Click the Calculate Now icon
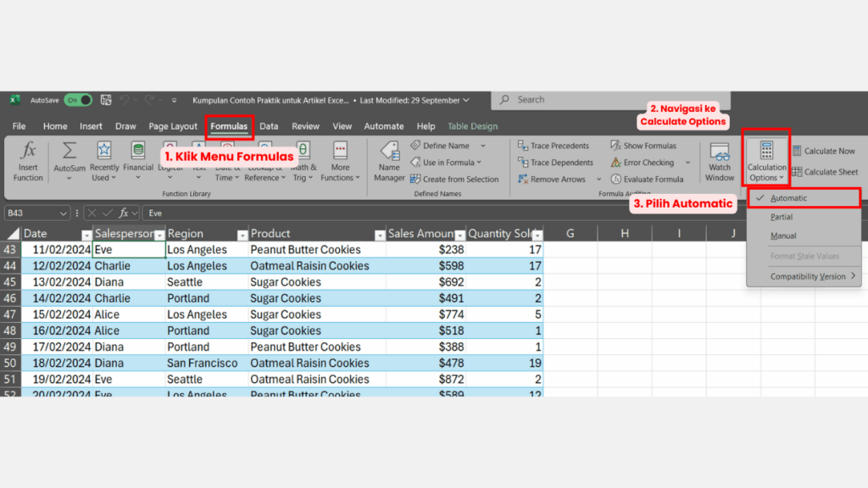 click(x=797, y=151)
